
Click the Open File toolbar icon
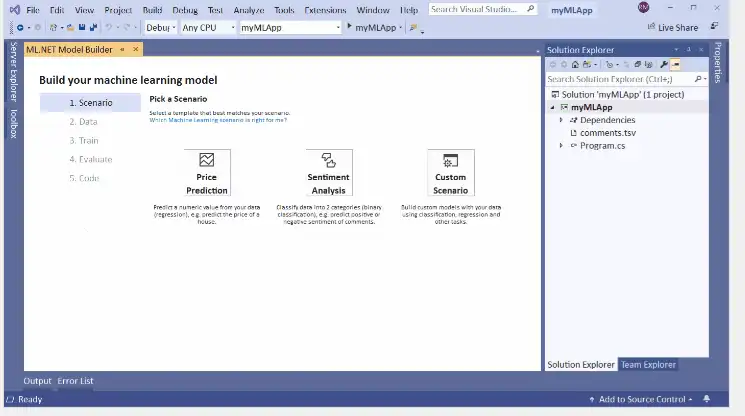click(x=70, y=28)
